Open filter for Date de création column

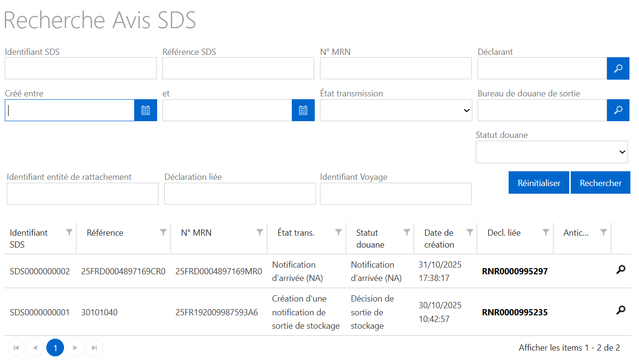pyautogui.click(x=470, y=232)
